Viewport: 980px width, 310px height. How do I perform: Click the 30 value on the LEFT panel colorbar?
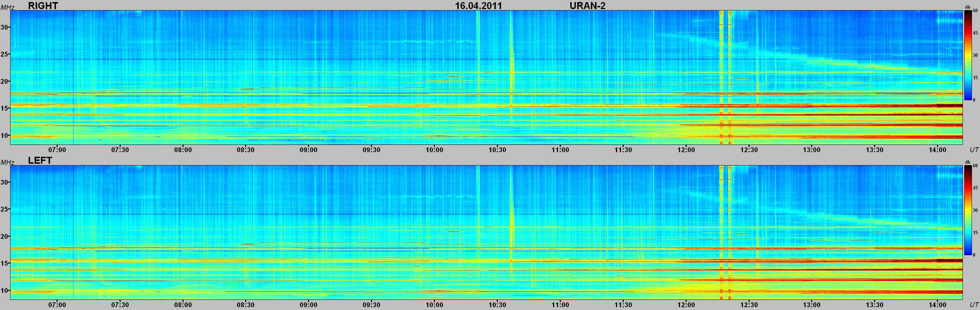pos(975,211)
